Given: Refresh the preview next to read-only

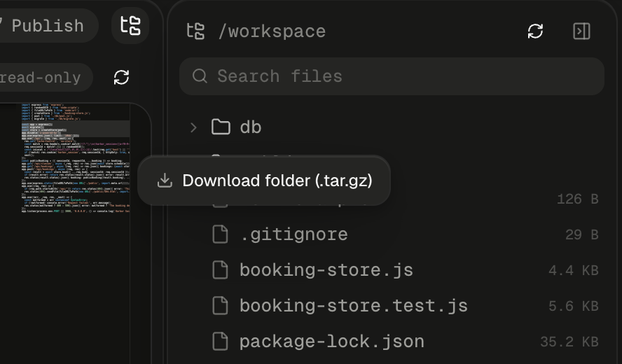Looking at the screenshot, I should [121, 77].
